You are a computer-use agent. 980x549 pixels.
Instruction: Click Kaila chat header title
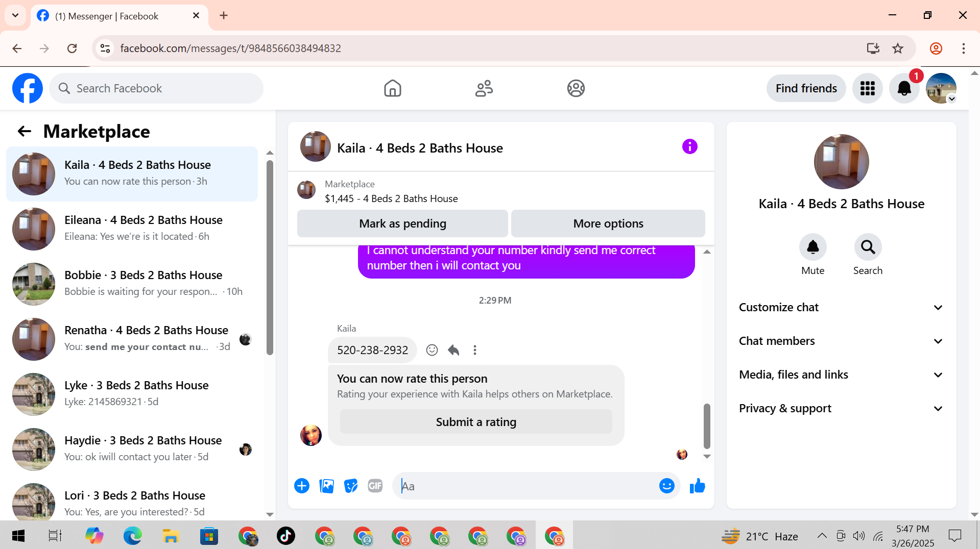[x=420, y=148]
